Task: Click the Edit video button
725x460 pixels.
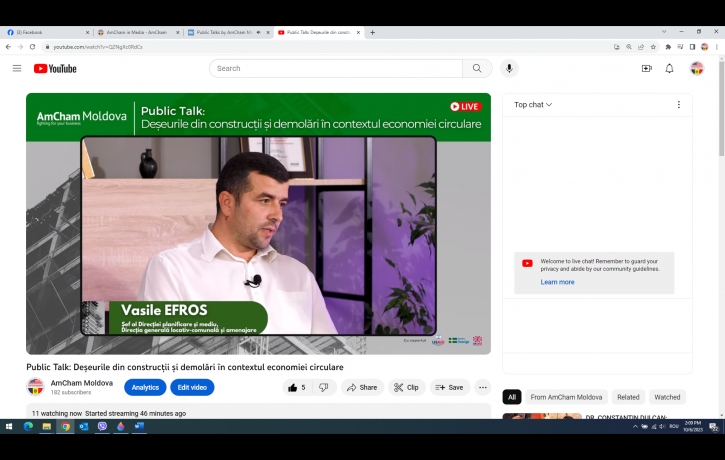Action: point(192,387)
